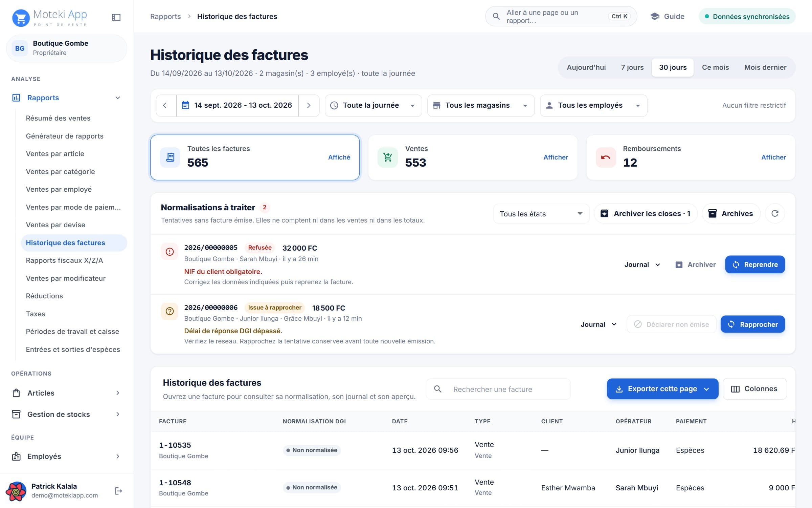Expand the Articles menu chevron

pos(118,393)
